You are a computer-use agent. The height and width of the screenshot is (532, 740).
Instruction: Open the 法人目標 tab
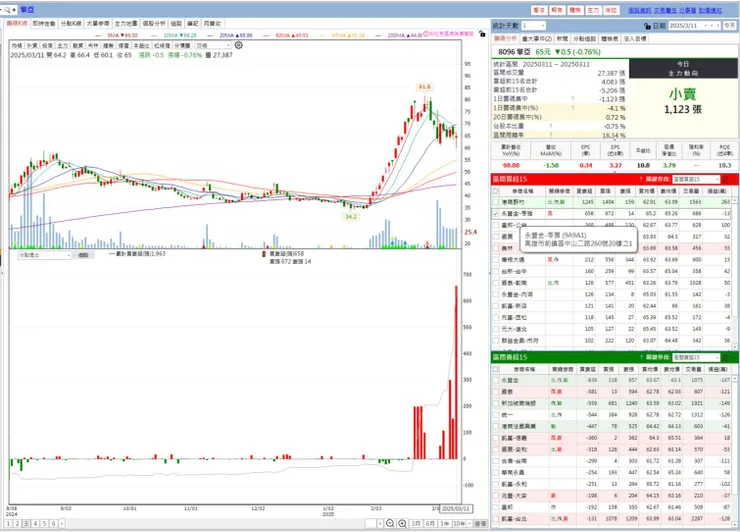[635, 39]
